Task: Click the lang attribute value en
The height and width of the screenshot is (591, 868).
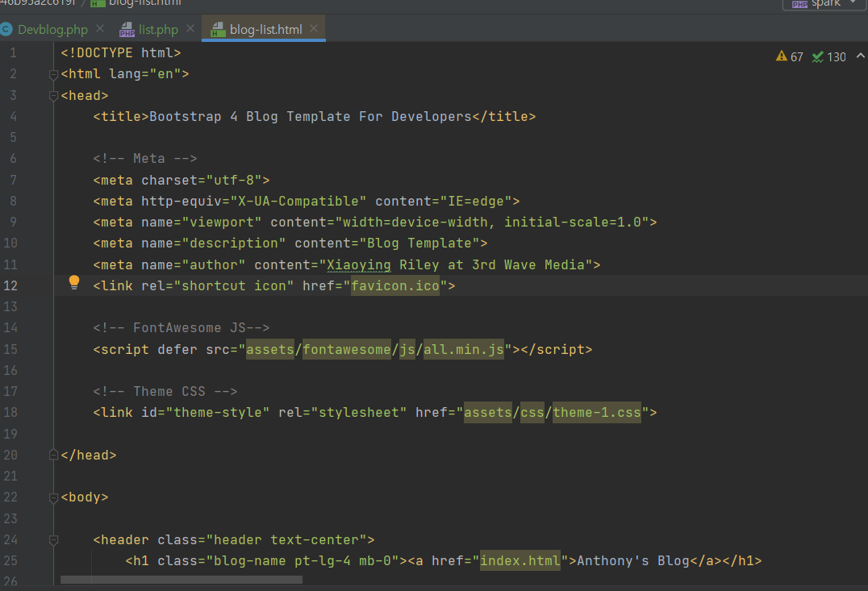Action: [x=165, y=73]
